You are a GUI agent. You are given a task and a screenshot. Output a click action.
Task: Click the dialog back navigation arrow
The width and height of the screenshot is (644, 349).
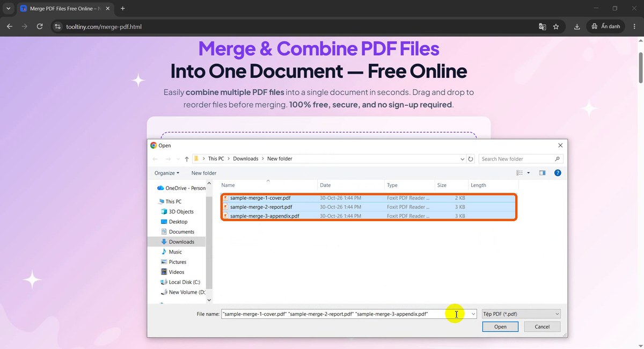155,159
